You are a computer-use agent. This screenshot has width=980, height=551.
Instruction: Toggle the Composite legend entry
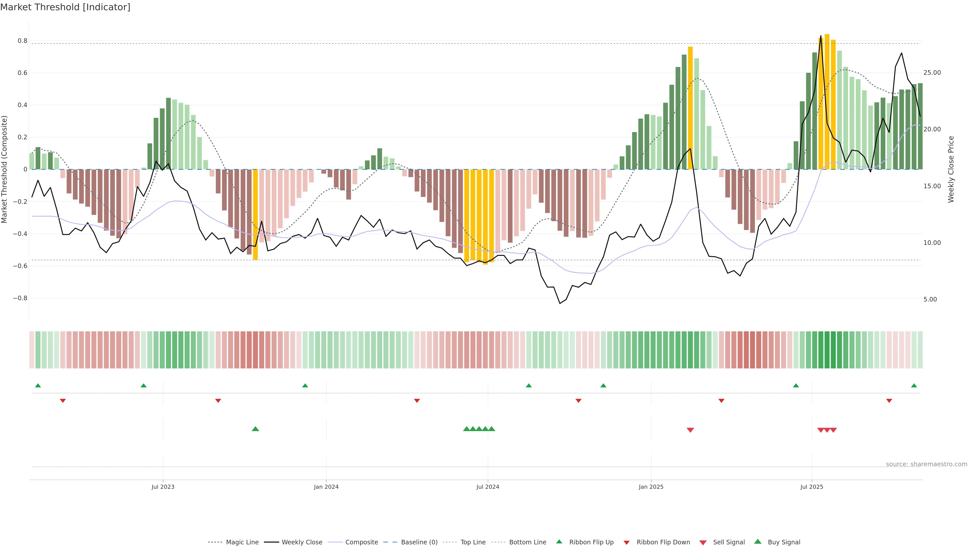point(361,542)
